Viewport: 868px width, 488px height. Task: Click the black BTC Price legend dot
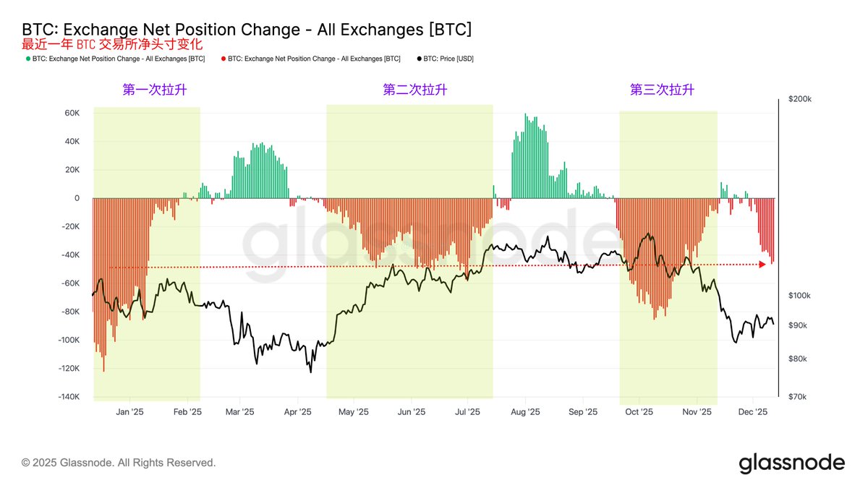pyautogui.click(x=420, y=59)
